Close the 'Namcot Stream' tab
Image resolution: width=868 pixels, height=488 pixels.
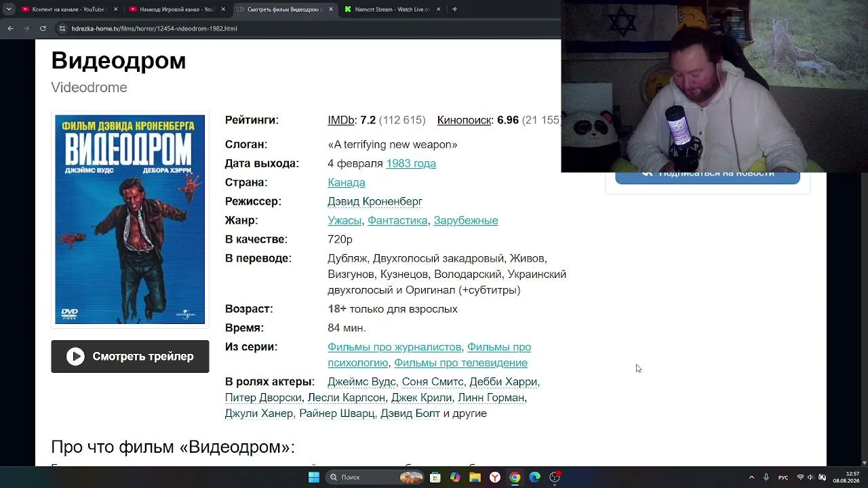point(438,9)
